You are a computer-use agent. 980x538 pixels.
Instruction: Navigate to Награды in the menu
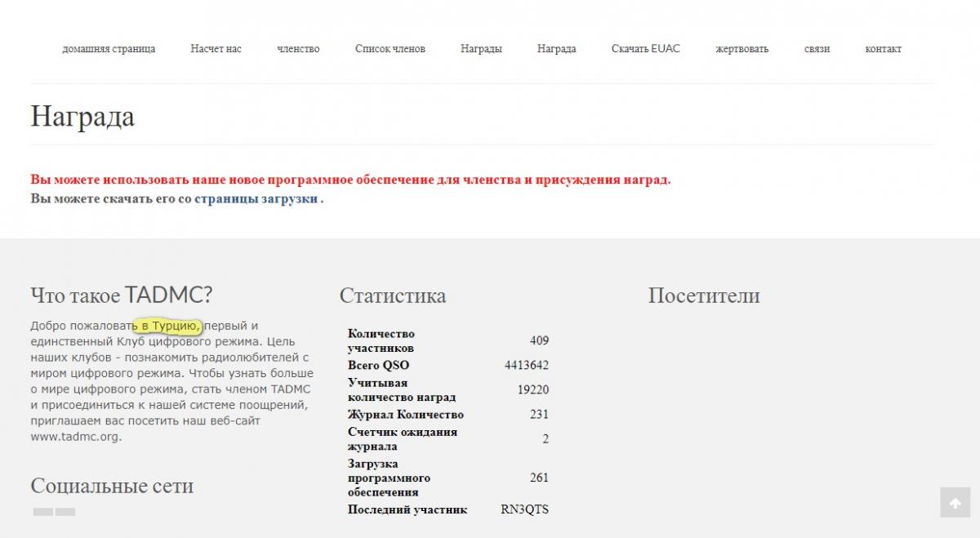click(481, 49)
